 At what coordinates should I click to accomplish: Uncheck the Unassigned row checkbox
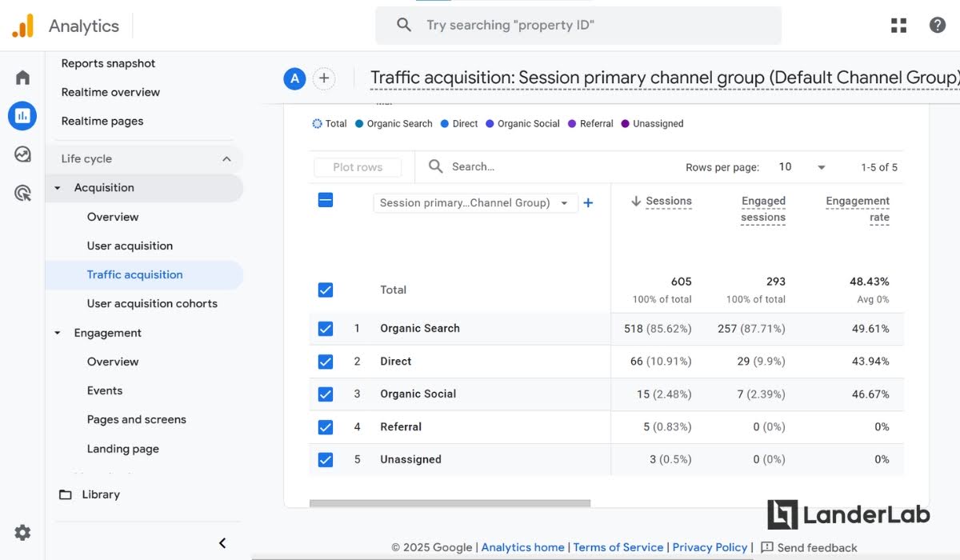pos(326,460)
